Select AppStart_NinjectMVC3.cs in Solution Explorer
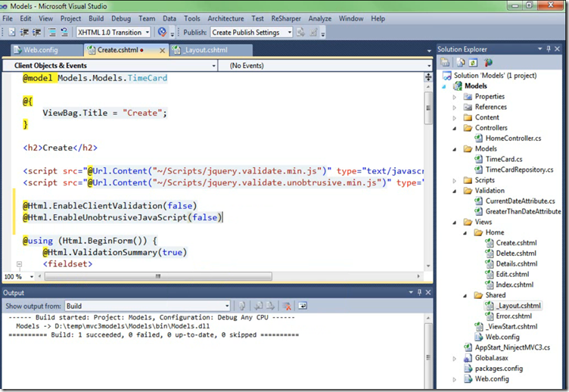569x392 pixels. [512, 347]
